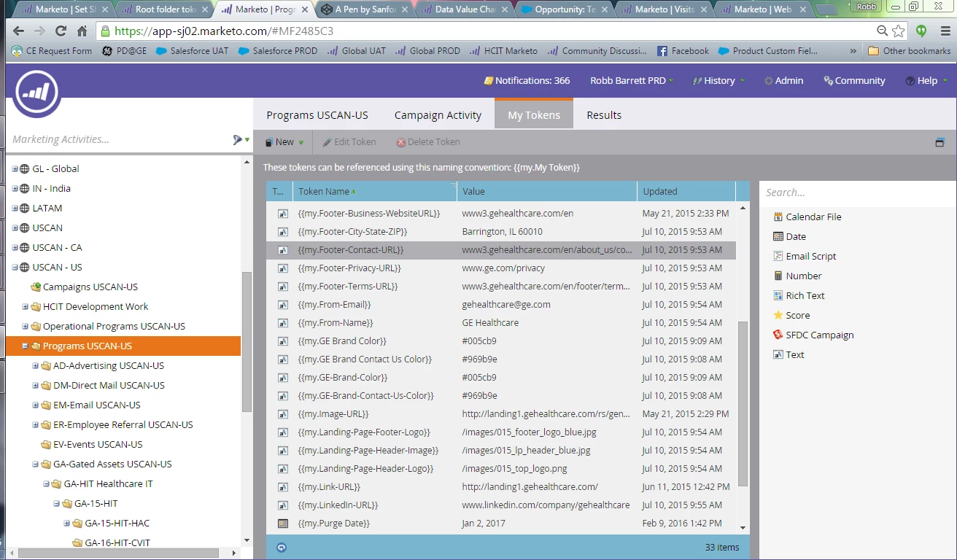Image resolution: width=957 pixels, height=560 pixels.
Task: Open the Admin section
Action: click(x=783, y=80)
